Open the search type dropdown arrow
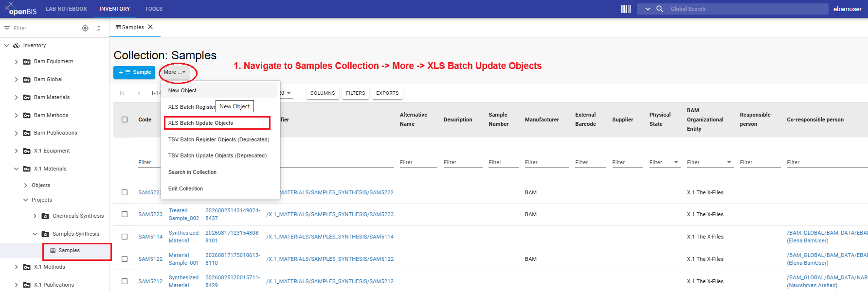The image size is (868, 291). tap(648, 9)
